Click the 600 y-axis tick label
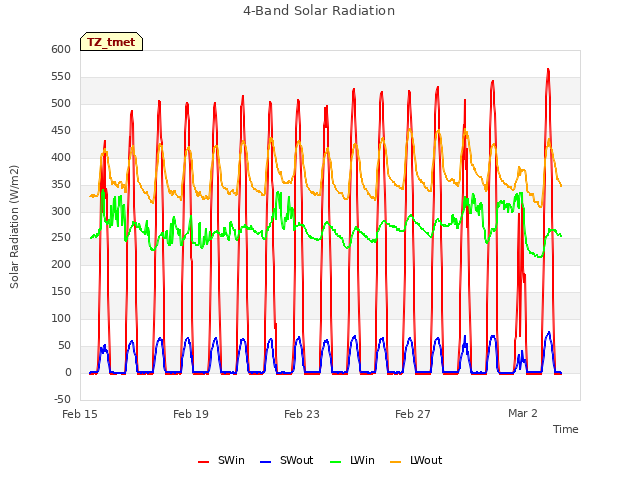Image resolution: width=640 pixels, height=480 pixels. 61,49
